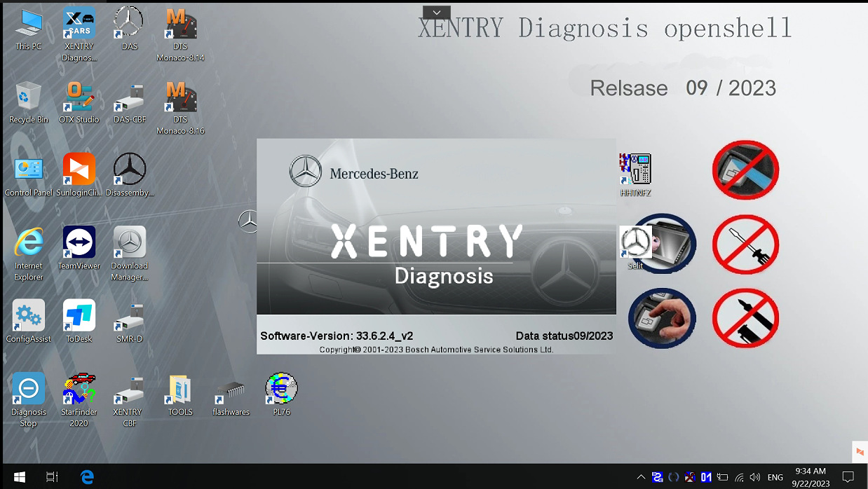Open DTS Monaco-8.14
868x489 pixels.
[x=180, y=21]
